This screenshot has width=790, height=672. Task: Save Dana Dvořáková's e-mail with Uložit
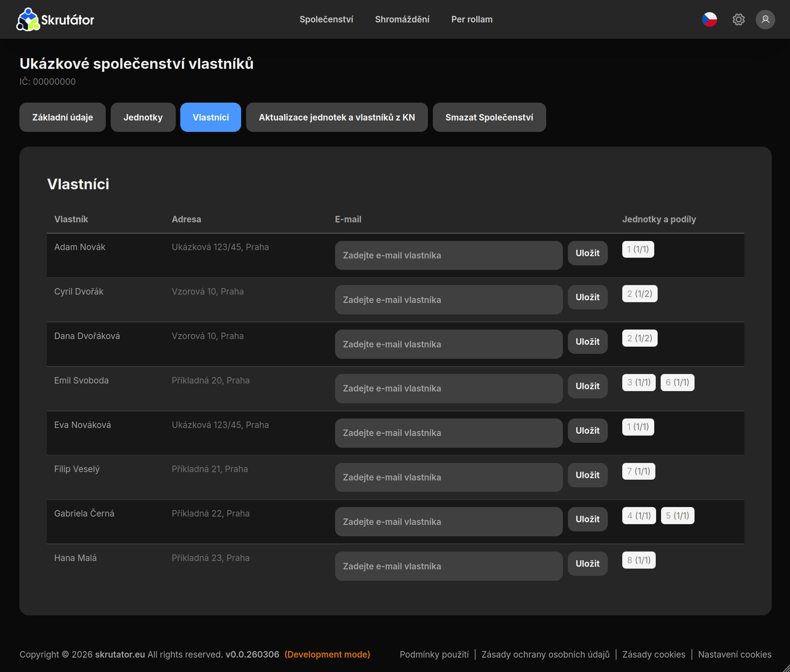click(588, 342)
